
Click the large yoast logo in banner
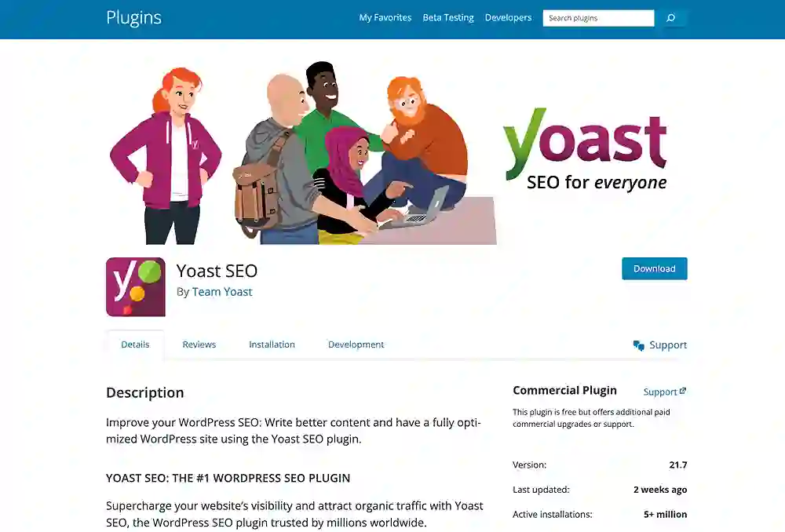point(585,144)
